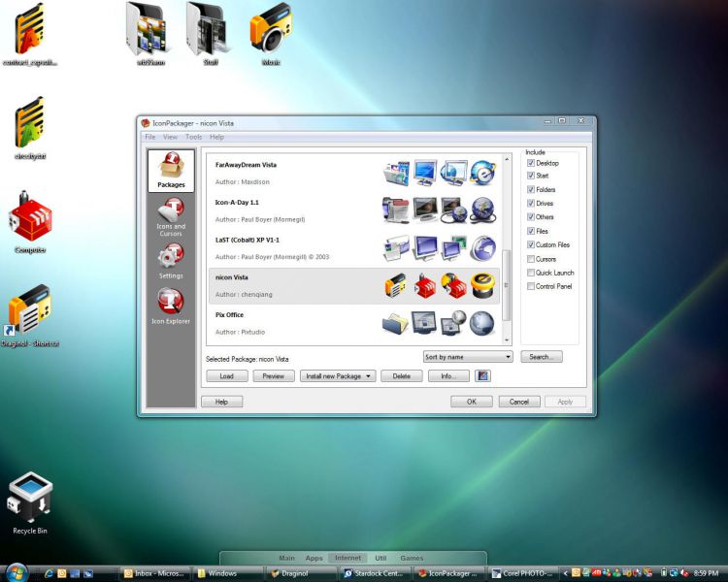Viewport: 728px width, 582px height.
Task: Click the color-options icon button next to Info
Action: pos(482,376)
